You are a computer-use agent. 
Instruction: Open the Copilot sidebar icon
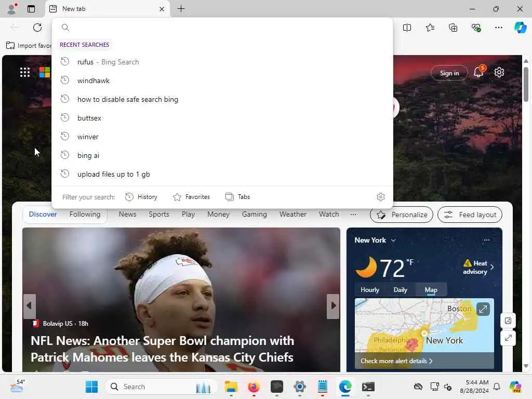tap(521, 28)
